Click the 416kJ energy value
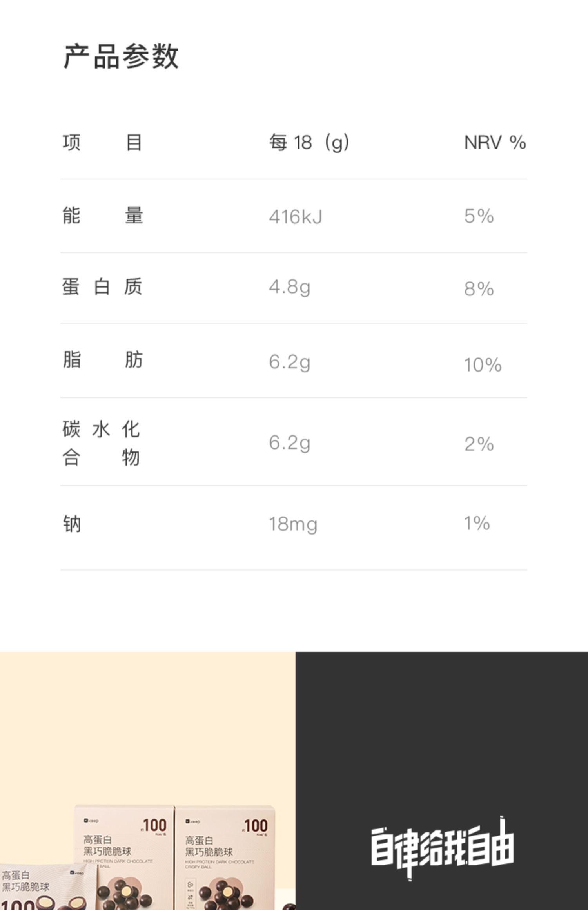Screen dimensions: 588x910 click(x=296, y=217)
